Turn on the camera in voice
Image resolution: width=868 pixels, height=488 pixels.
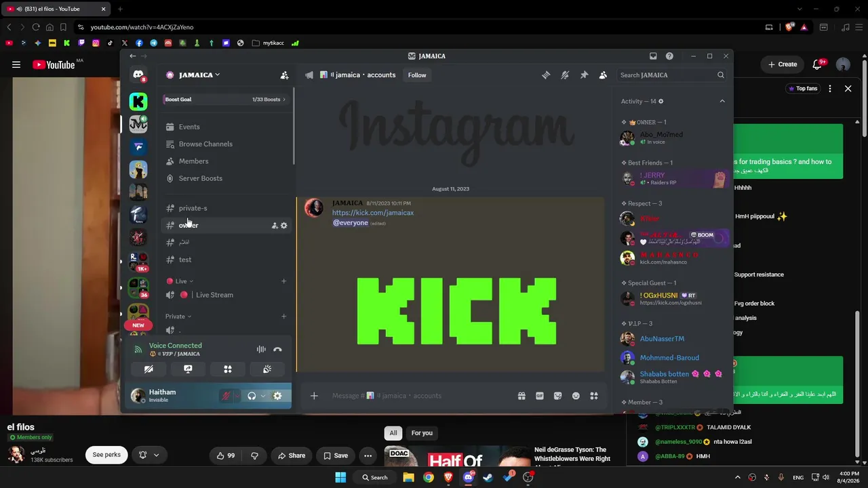(x=149, y=369)
